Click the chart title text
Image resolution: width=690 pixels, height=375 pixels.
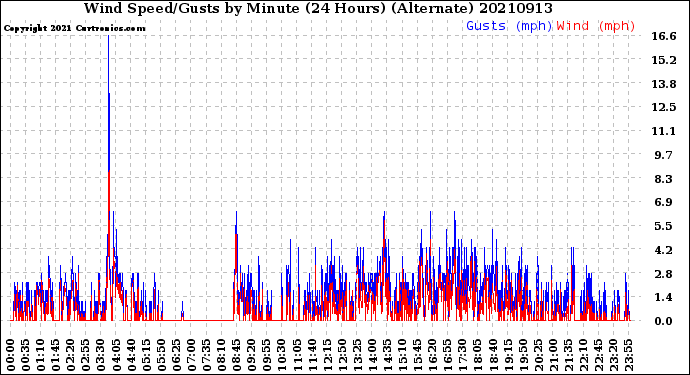[318, 8]
